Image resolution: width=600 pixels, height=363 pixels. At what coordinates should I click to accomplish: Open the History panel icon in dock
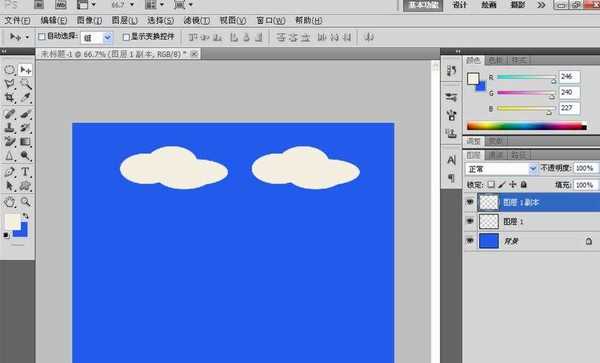[x=452, y=70]
